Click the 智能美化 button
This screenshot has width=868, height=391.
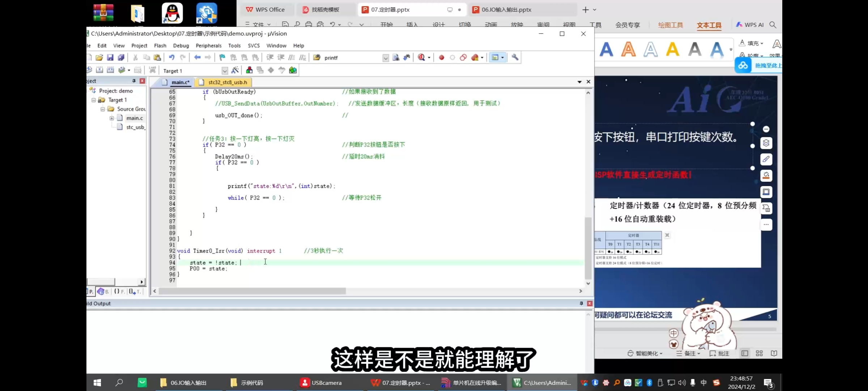646,353
